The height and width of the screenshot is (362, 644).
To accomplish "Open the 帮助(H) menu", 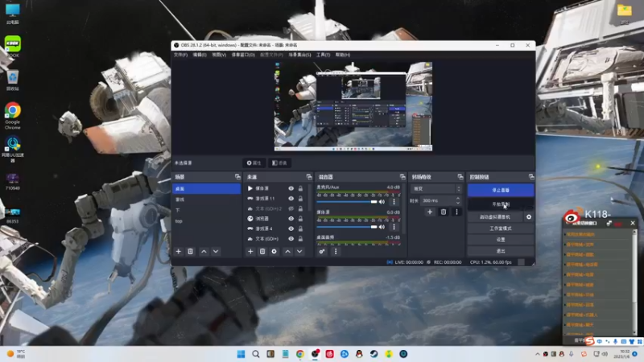I will [343, 55].
